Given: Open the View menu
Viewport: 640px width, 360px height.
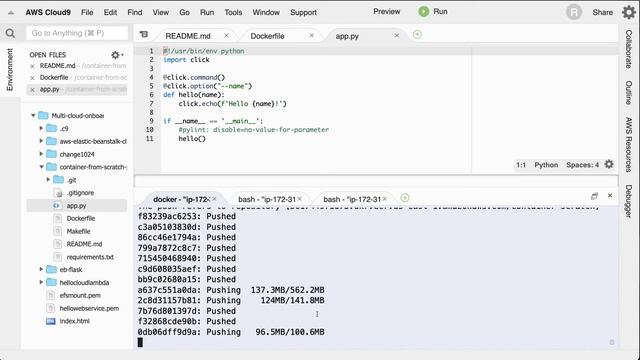Looking at the screenshot, I should [161, 12].
